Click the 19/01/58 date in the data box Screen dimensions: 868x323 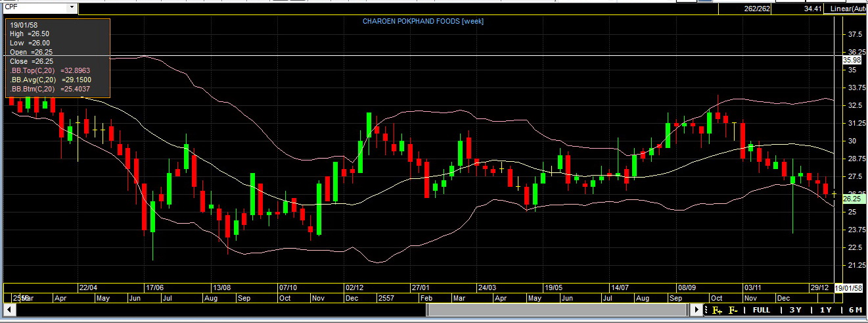click(x=24, y=25)
